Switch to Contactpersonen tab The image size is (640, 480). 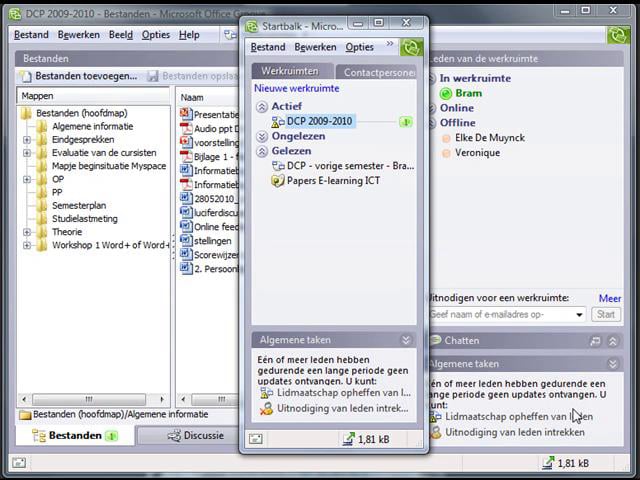[x=376, y=72]
